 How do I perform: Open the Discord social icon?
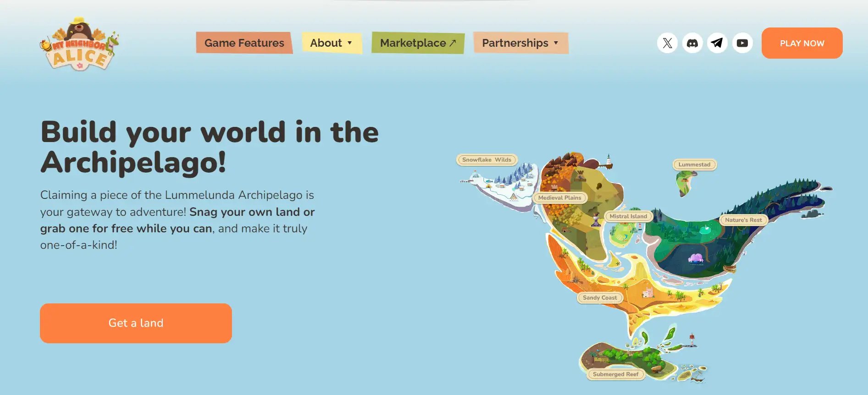coord(692,43)
